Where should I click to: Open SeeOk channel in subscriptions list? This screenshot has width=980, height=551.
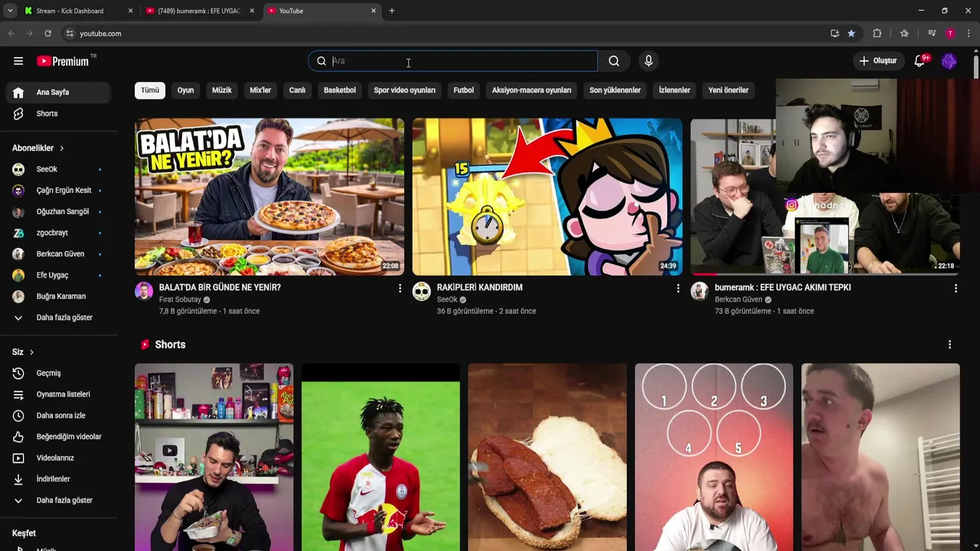pos(59,169)
